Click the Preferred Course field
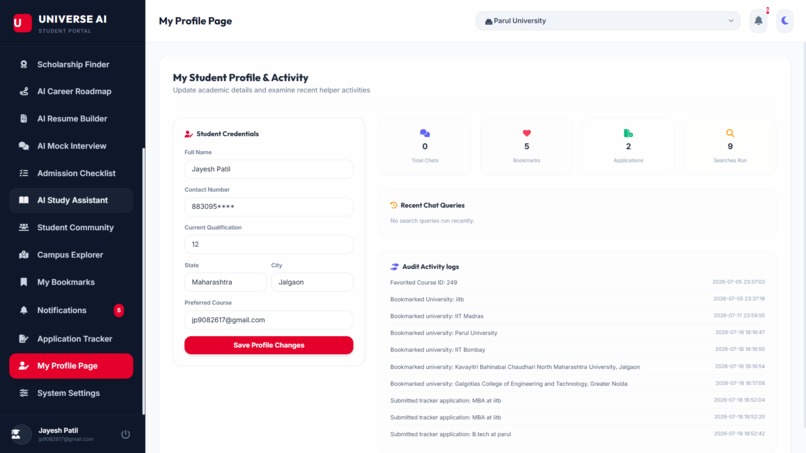The height and width of the screenshot is (453, 806). tap(269, 320)
